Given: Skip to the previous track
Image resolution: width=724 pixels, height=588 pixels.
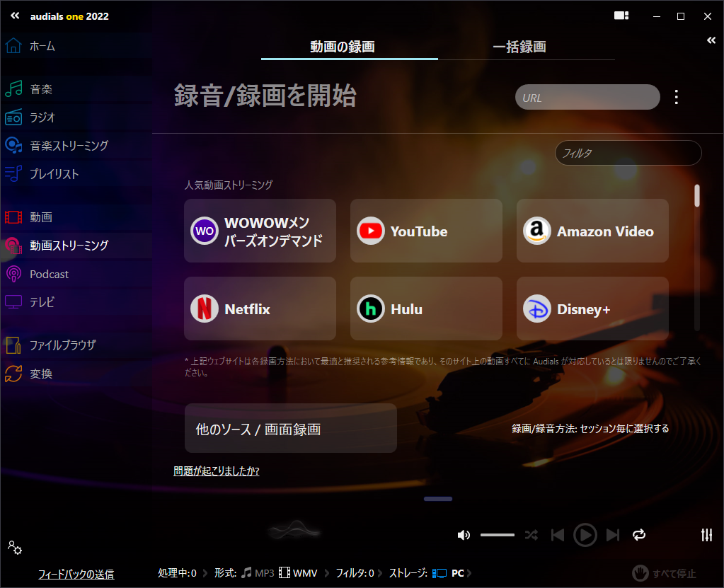Looking at the screenshot, I should [x=558, y=535].
